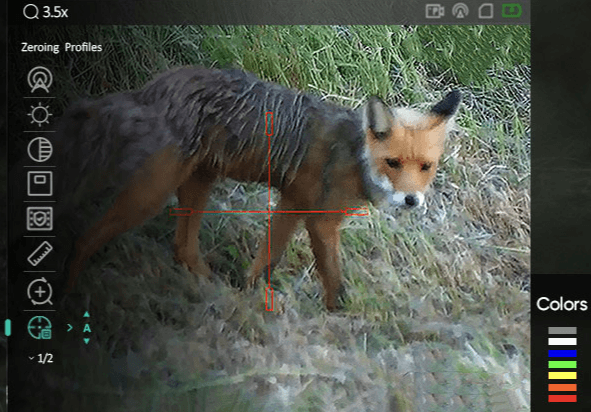Select the ruler rangefinder icon
The height and width of the screenshot is (412, 591).
(x=40, y=254)
